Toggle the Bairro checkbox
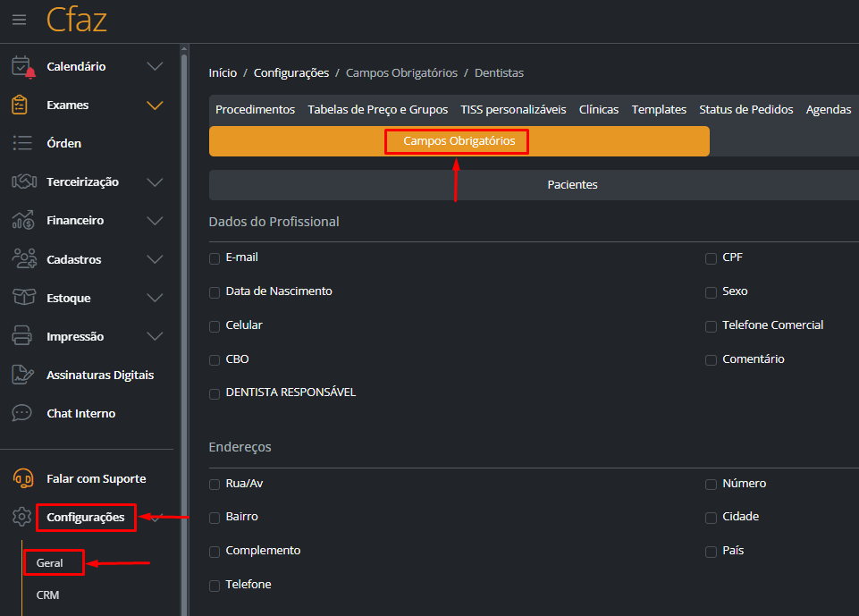859x616 pixels. pos(215,518)
